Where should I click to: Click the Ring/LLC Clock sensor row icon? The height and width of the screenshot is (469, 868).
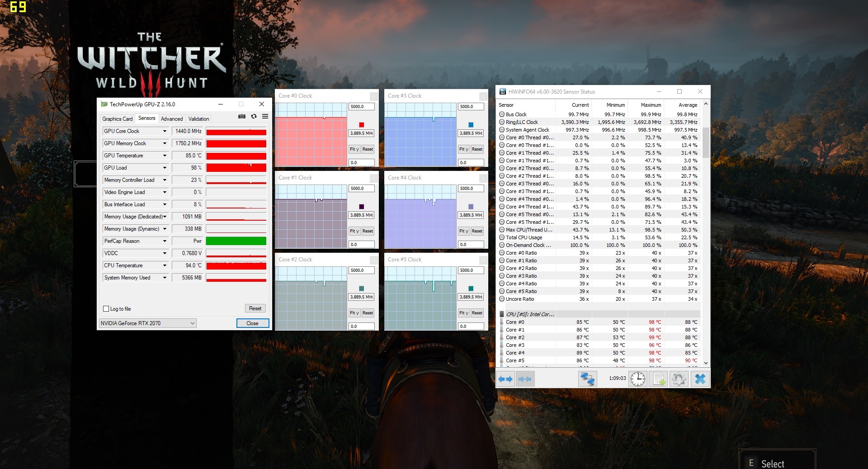coord(502,122)
